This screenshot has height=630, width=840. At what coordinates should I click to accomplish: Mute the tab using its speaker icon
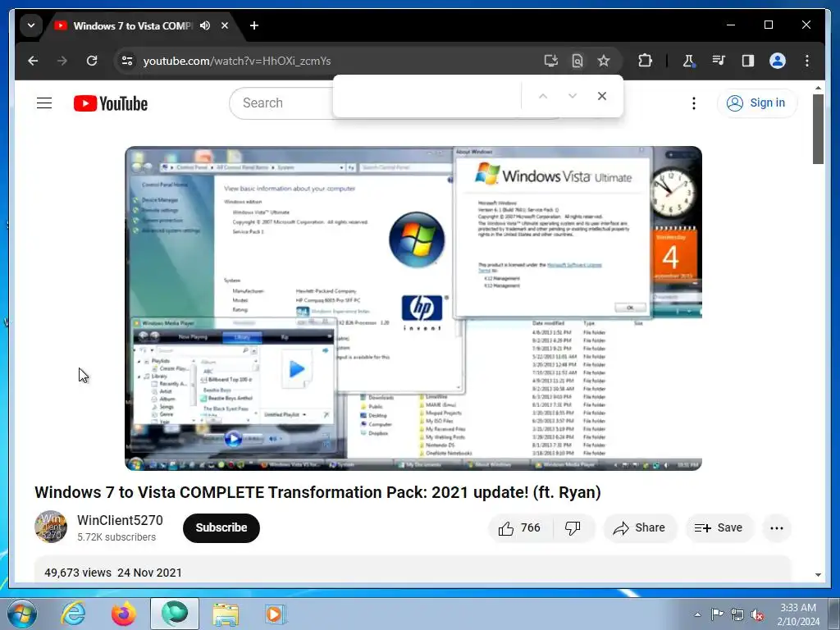point(205,25)
